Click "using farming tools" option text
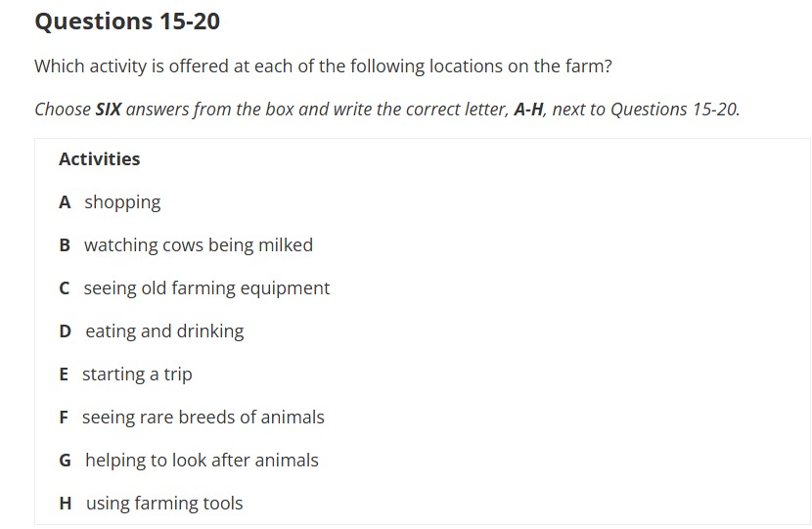812x529 pixels. [164, 504]
